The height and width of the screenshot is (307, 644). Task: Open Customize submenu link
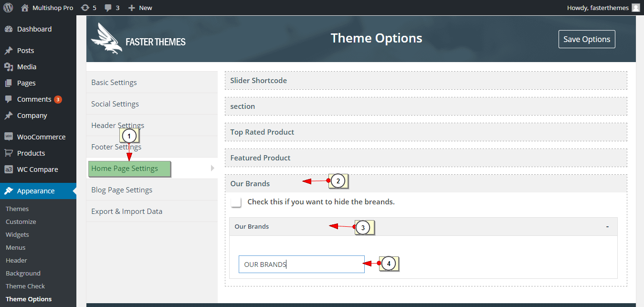(x=21, y=222)
